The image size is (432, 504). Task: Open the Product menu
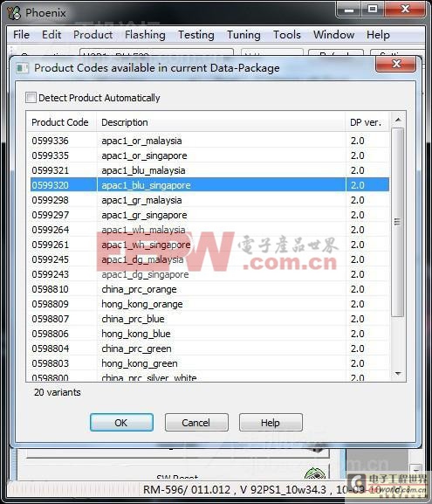(93, 35)
